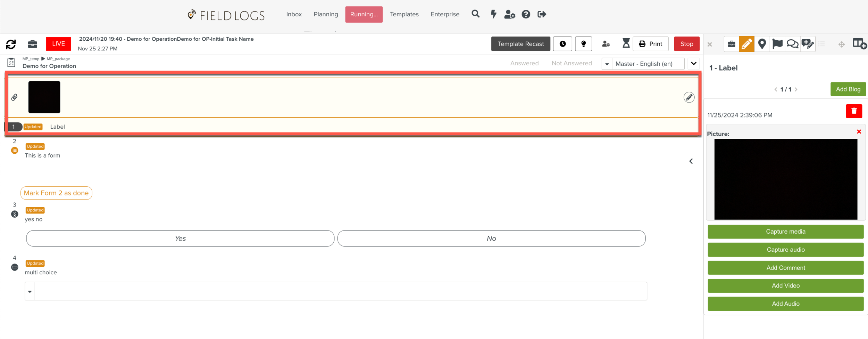
Task: Click the clock history button
Action: (562, 44)
